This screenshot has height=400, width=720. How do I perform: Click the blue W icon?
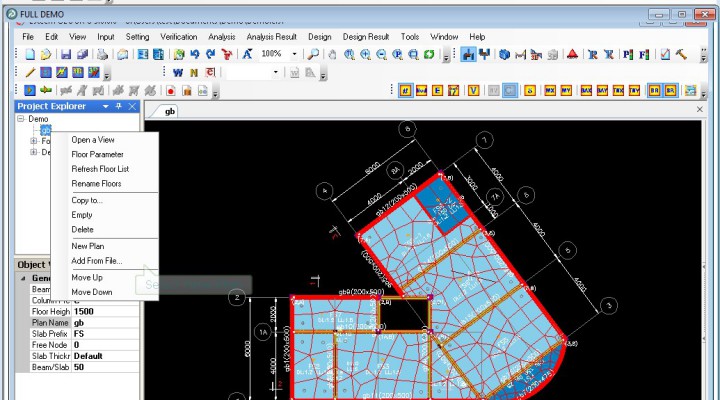pos(178,73)
